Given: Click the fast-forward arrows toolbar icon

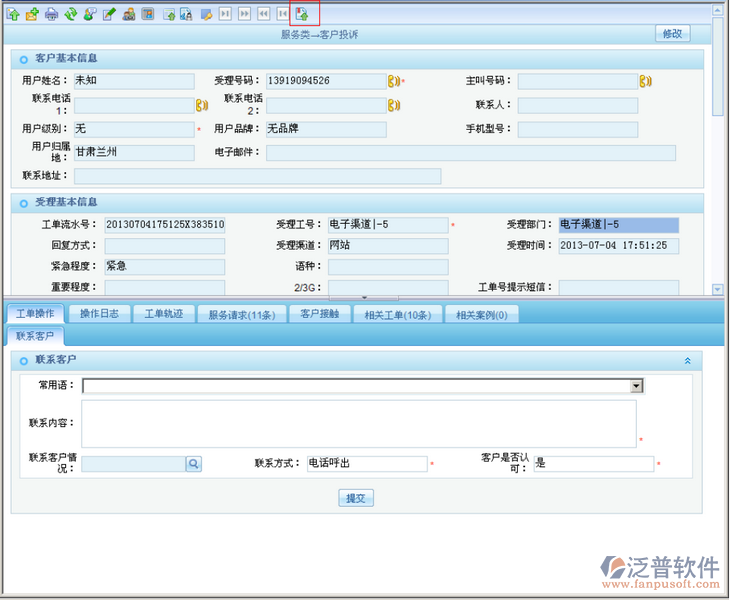Looking at the screenshot, I should [x=245, y=14].
